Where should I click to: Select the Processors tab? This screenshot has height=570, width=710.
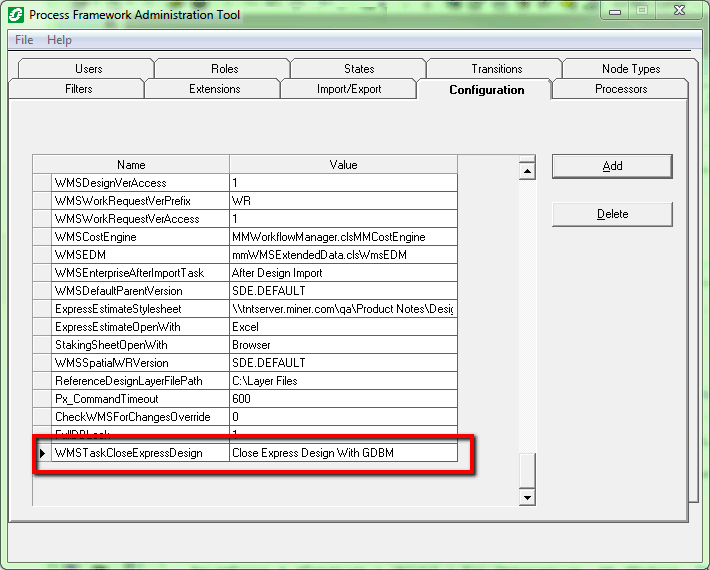[x=620, y=89]
